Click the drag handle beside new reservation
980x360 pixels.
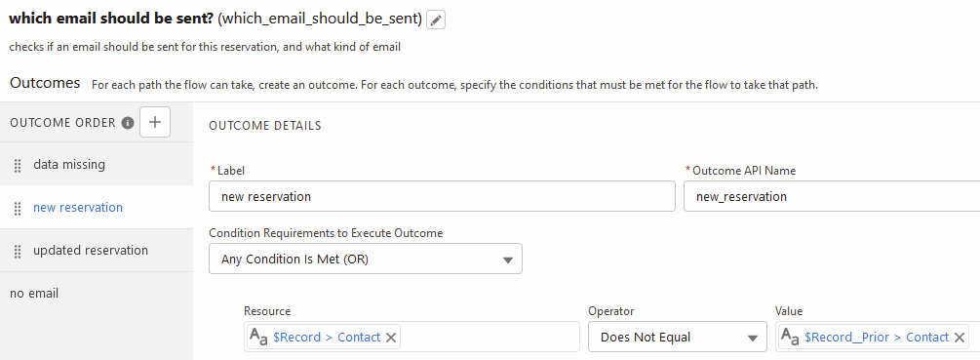pyautogui.click(x=18, y=208)
